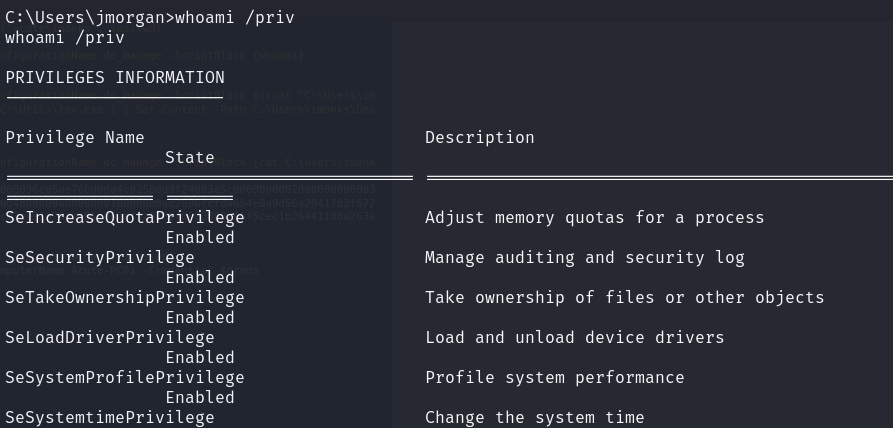Screen dimensions: 893x428
Task: Click the Description column header
Action: (479, 137)
